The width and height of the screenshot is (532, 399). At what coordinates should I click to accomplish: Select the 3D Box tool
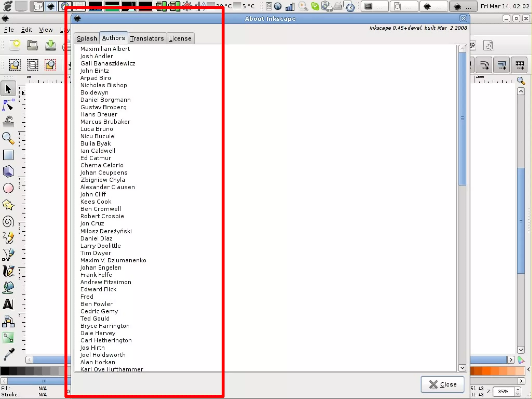(8, 172)
